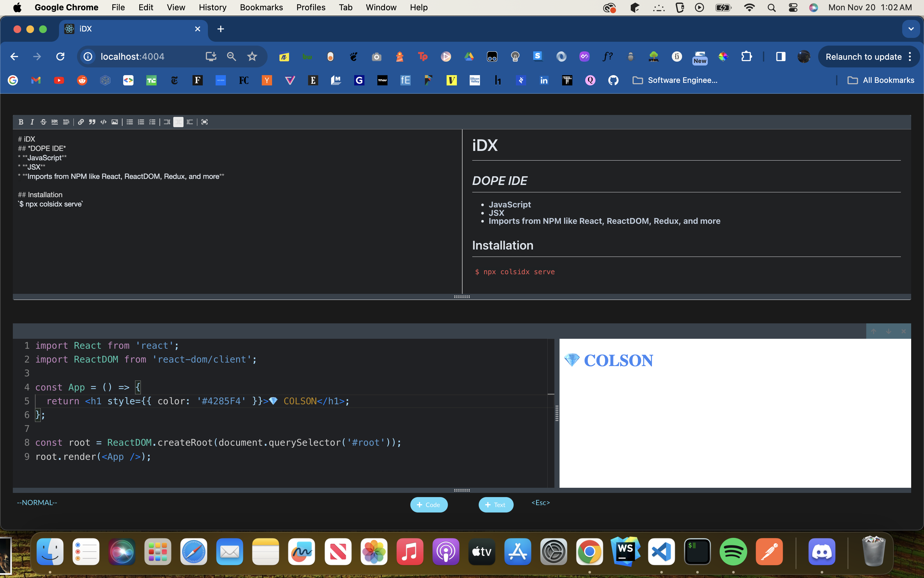Apply bold formatting in markdown editor
This screenshot has height=578, width=924.
[21, 122]
